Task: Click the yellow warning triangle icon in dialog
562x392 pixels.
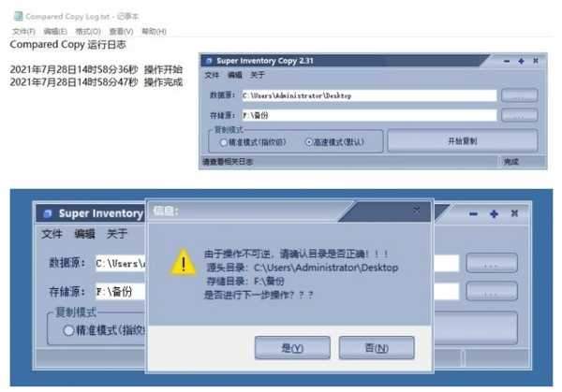Action: pos(184,263)
